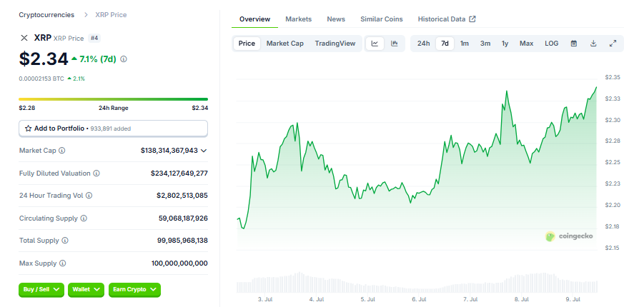Show 24 Hour Trading Vol info icon
The width and height of the screenshot is (644, 307).
(x=89, y=196)
